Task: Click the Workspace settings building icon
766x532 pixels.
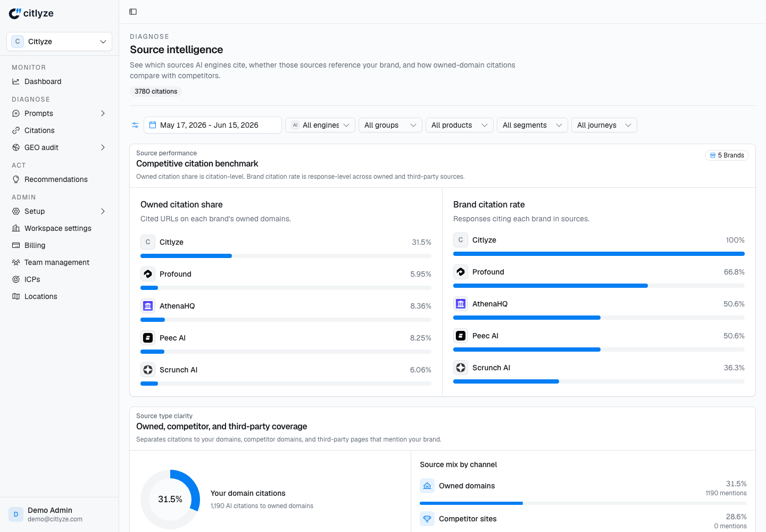Action: [x=16, y=228]
